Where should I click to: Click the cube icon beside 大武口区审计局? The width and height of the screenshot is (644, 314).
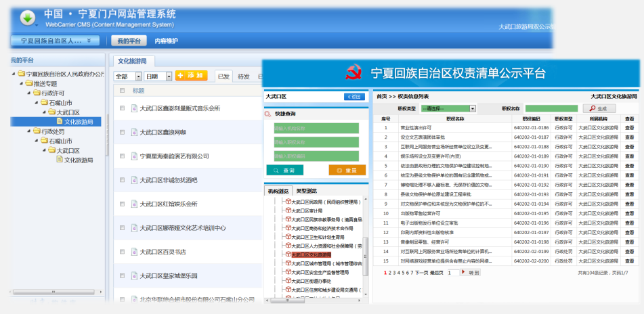288,210
